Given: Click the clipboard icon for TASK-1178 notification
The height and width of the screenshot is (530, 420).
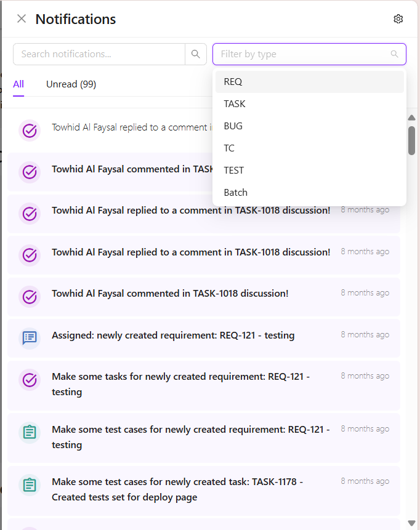Looking at the screenshot, I should [30, 485].
